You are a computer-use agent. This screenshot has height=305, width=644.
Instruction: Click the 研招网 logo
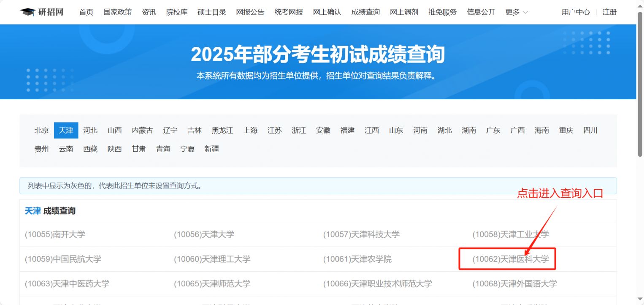(x=42, y=12)
